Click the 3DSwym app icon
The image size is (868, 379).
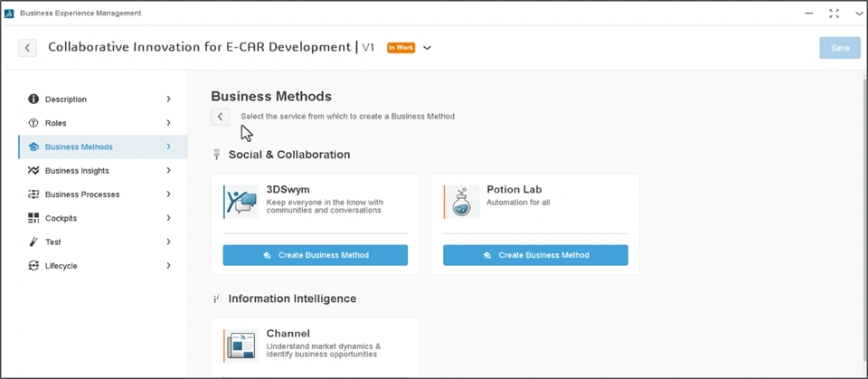(241, 202)
